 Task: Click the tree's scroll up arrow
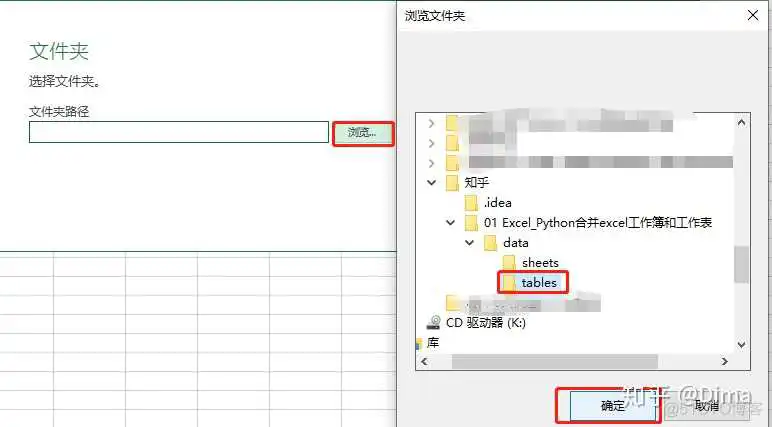click(x=741, y=122)
